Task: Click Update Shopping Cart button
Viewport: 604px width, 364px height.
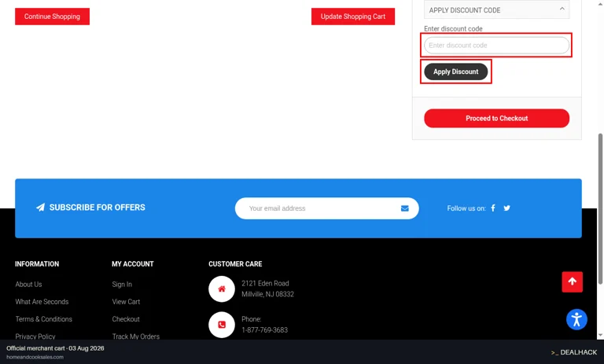Action: [x=353, y=17]
